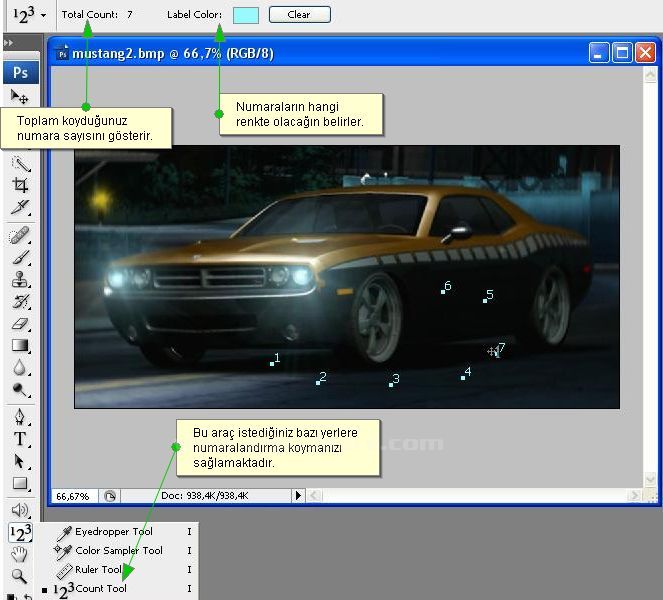Select the Slice tool
Image resolution: width=663 pixels, height=600 pixels.
(x=20, y=207)
